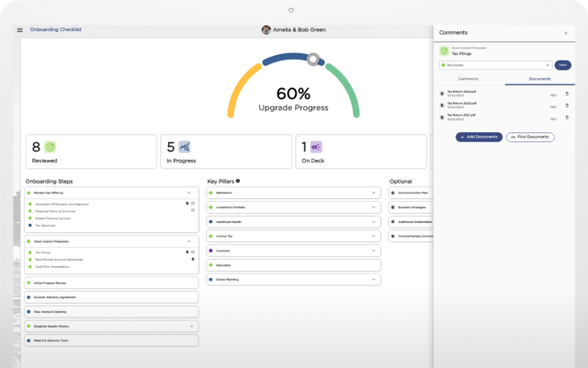The width and height of the screenshot is (588, 368).
Task: Click Key Pillars info icon
Action: click(238, 181)
